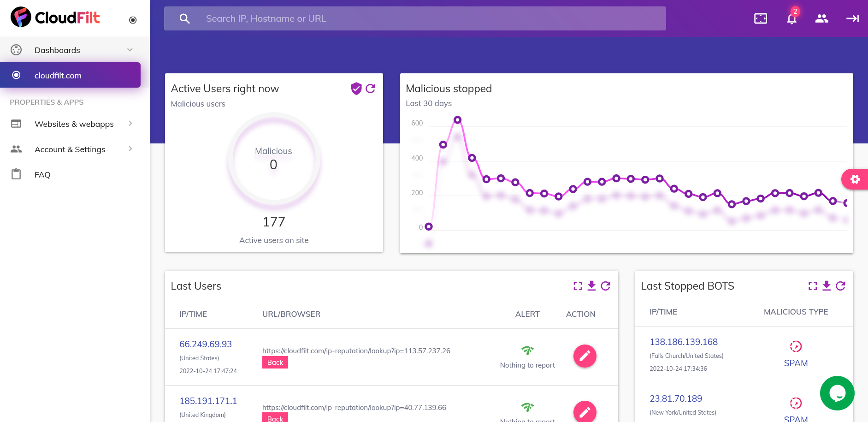
Task: Open the floating settings gear on the right
Action: (856, 179)
